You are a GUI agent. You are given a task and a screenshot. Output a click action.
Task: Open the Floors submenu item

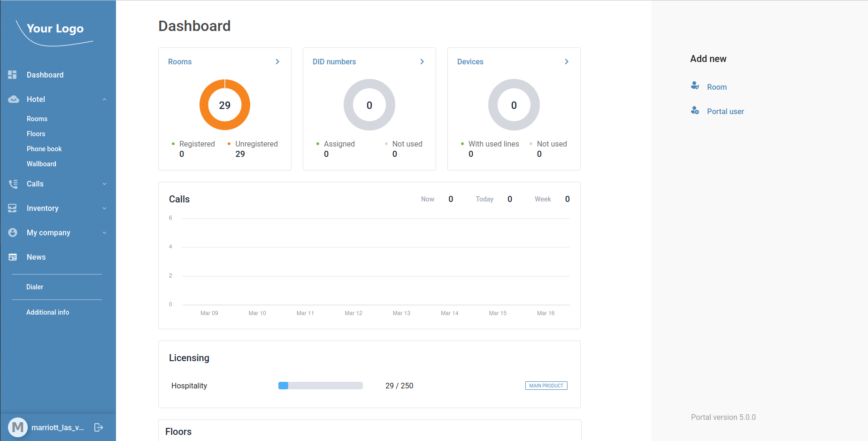(36, 134)
